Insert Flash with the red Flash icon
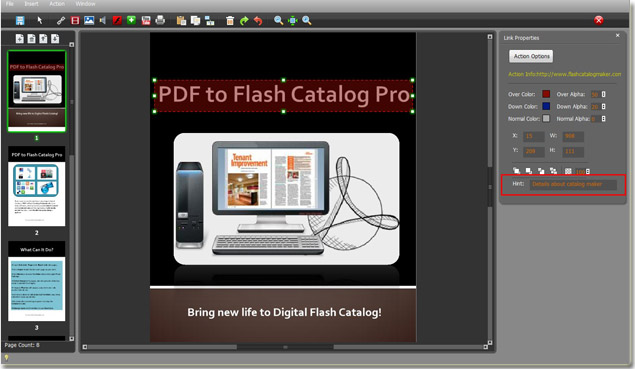The width and height of the screenshot is (635, 369). tap(117, 20)
